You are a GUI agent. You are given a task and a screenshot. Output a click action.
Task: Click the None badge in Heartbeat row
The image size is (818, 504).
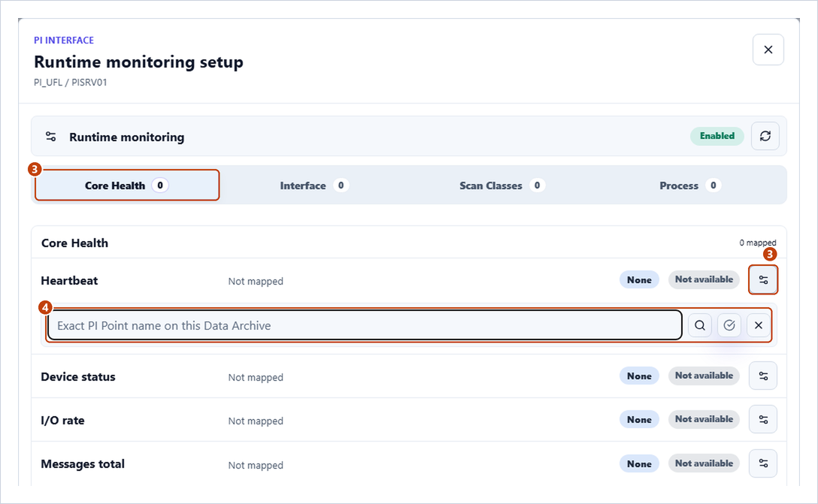coord(639,280)
